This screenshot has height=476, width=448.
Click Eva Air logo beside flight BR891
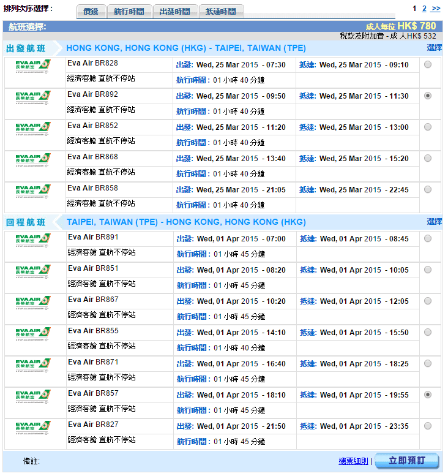click(x=33, y=240)
